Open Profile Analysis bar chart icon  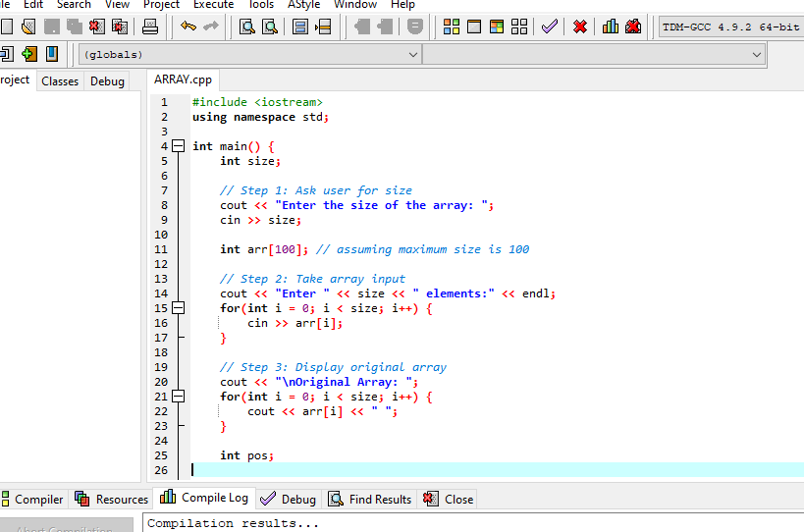(x=611, y=27)
